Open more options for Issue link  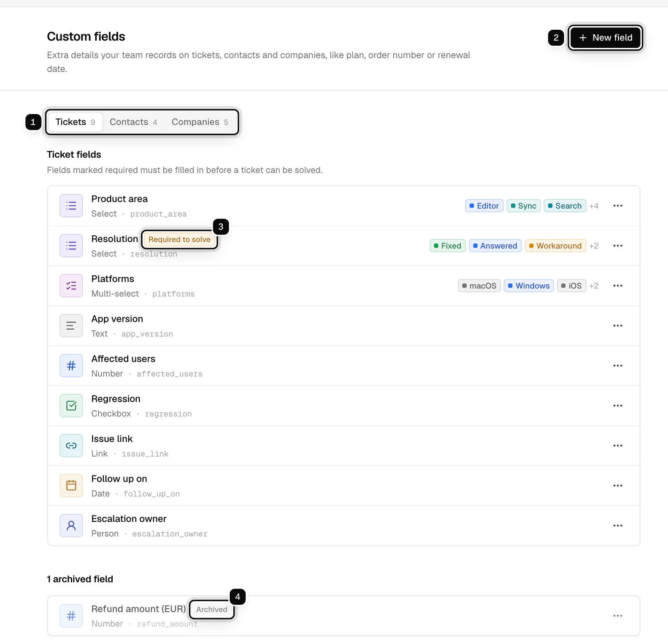618,445
